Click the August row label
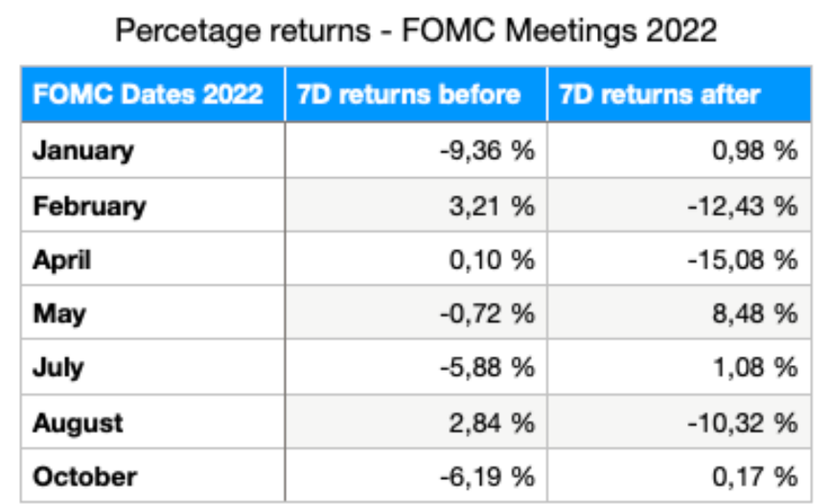 (x=79, y=422)
